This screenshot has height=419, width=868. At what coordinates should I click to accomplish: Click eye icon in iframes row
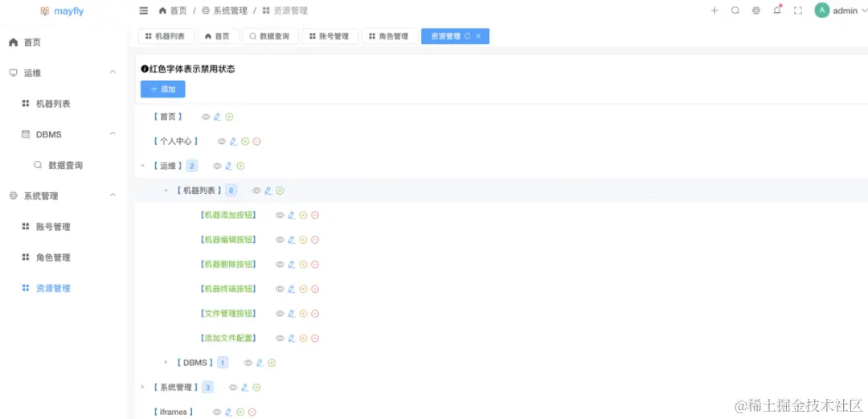click(217, 412)
